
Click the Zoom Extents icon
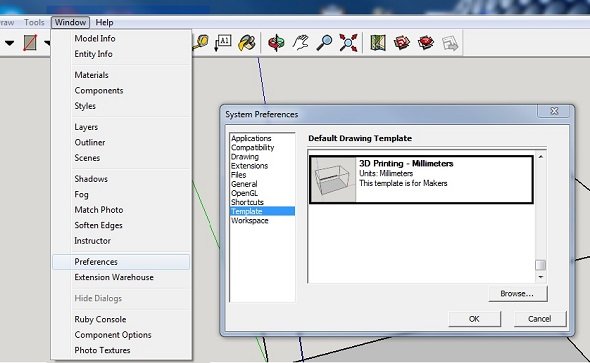[x=348, y=43]
